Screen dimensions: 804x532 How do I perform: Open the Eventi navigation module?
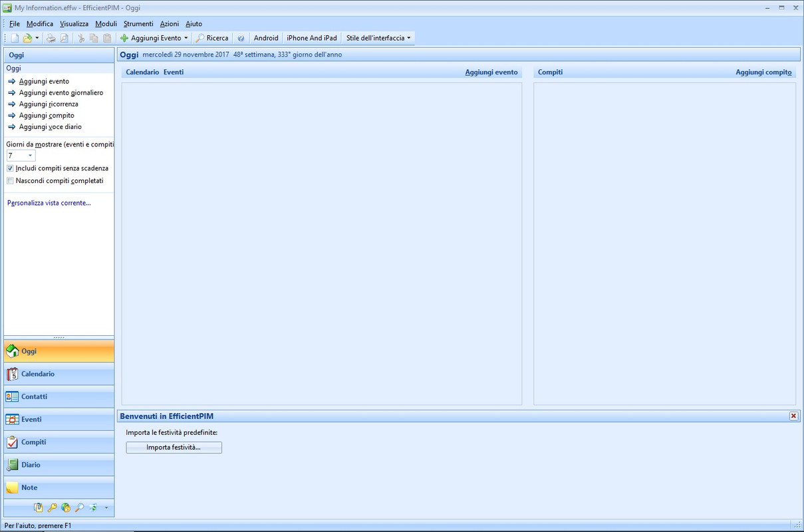[59, 419]
